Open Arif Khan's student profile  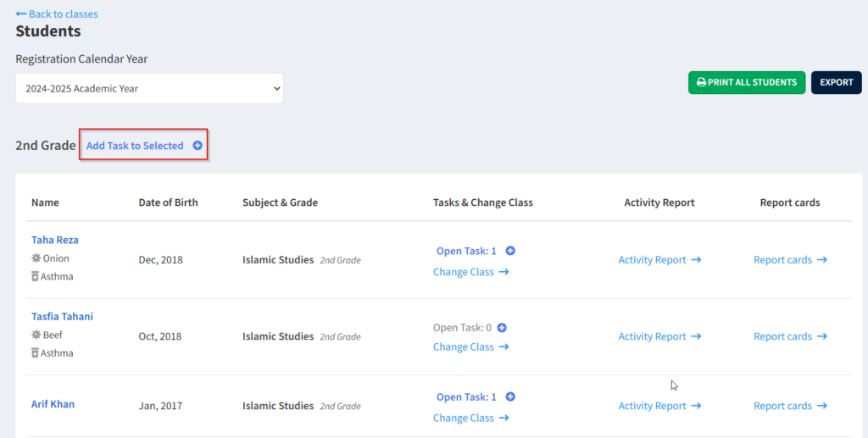[53, 404]
